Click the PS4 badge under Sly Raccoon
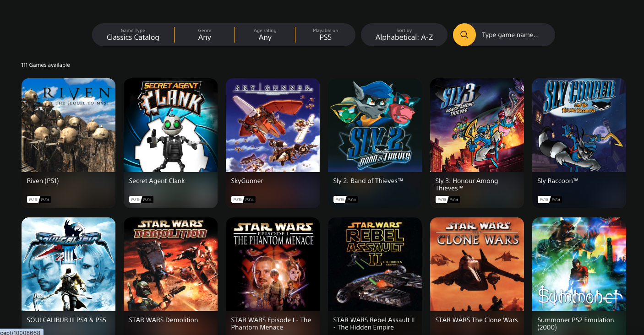 (556, 200)
